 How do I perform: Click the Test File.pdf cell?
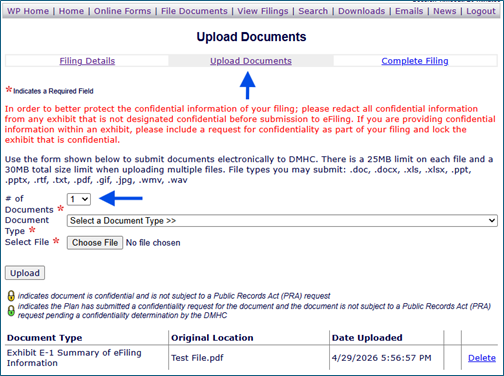197,358
